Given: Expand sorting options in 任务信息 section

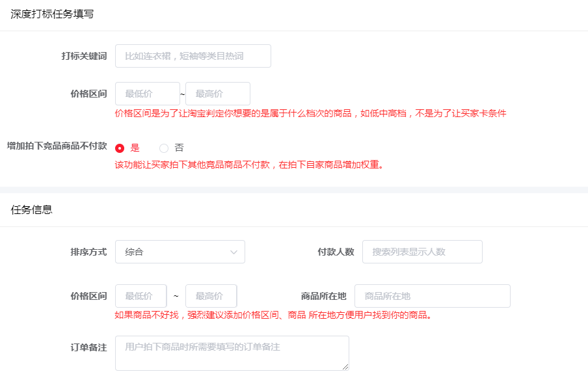Looking at the screenshot, I should click(180, 252).
